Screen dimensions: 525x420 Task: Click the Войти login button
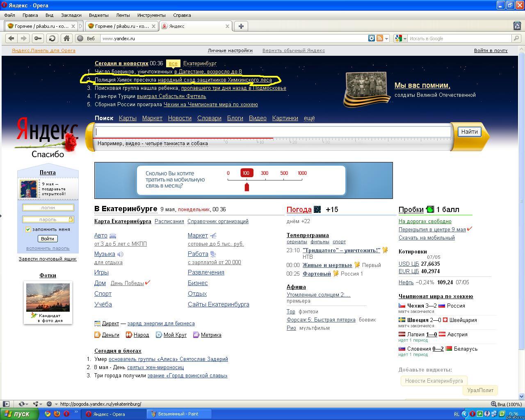(x=48, y=239)
